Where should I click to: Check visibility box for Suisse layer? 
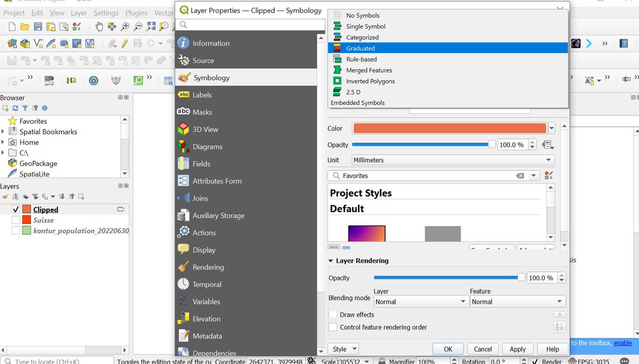pyautogui.click(x=15, y=220)
